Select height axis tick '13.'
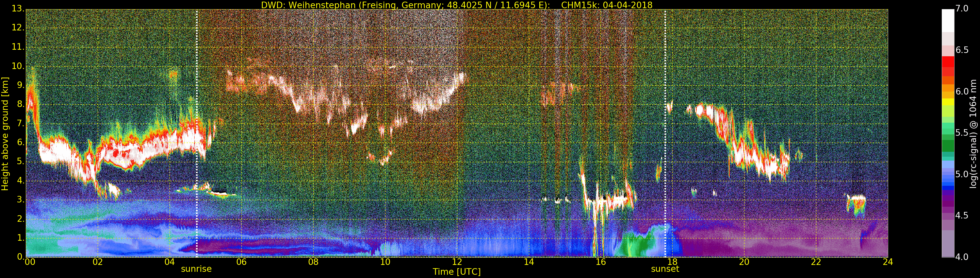Viewport: 980px width, 278px height. click(x=18, y=9)
